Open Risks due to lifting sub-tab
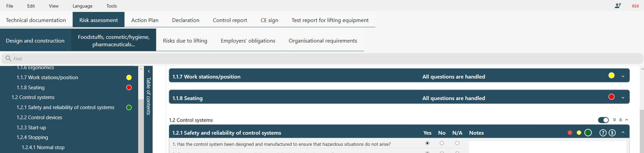This screenshot has width=644, height=153. [185, 40]
